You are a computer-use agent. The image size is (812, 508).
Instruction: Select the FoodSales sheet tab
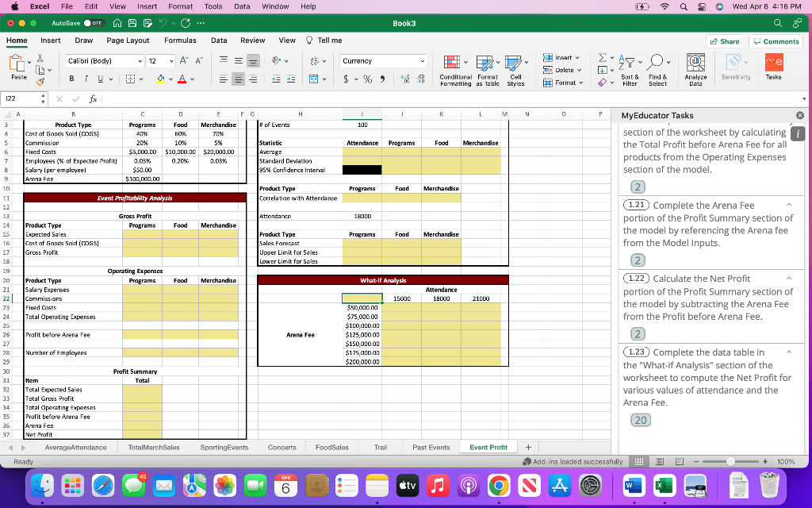[x=331, y=447]
